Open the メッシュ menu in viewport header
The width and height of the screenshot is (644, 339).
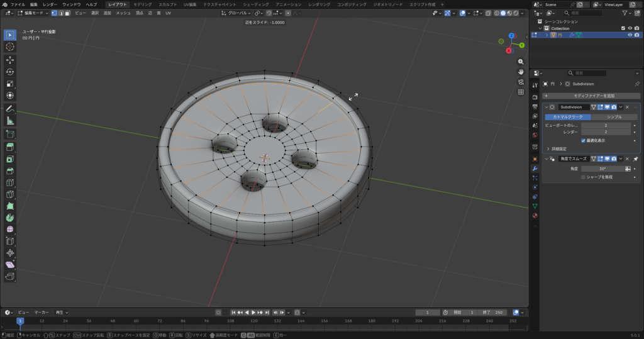tap(123, 13)
